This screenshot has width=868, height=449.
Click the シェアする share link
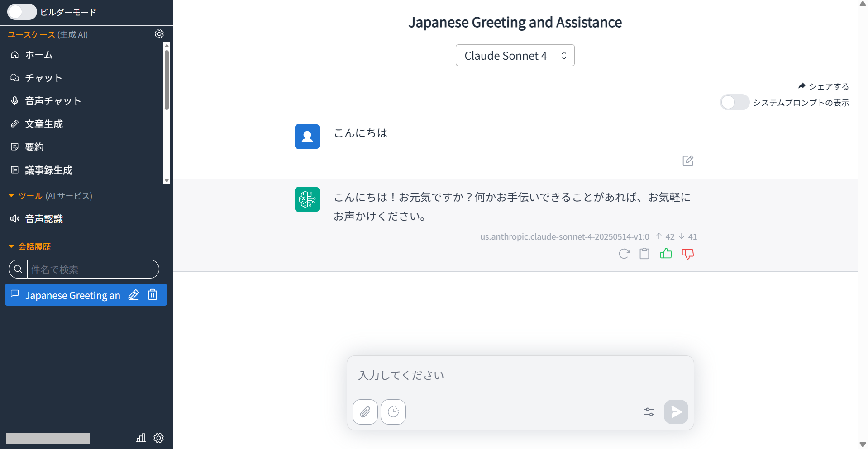(x=823, y=86)
